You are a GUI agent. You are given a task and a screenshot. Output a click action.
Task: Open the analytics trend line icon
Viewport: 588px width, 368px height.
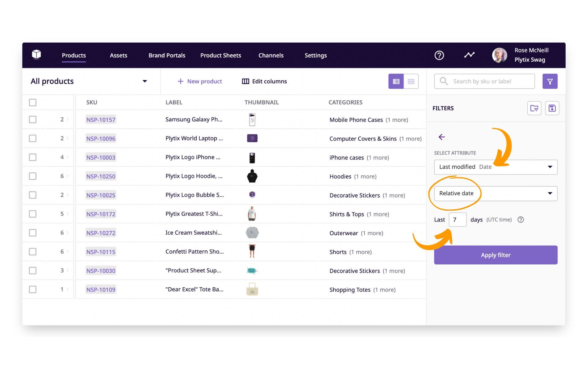(x=469, y=55)
